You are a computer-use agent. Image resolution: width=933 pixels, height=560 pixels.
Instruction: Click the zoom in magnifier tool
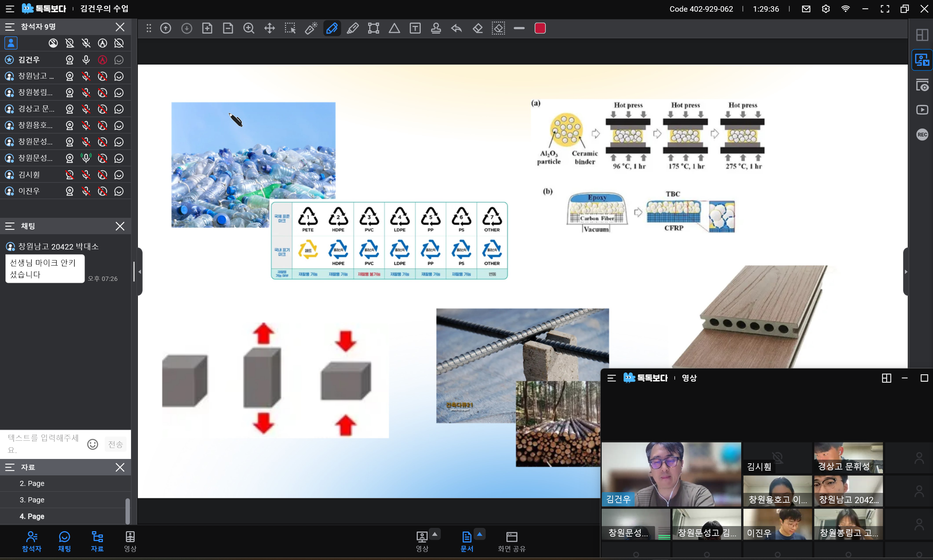(x=249, y=28)
